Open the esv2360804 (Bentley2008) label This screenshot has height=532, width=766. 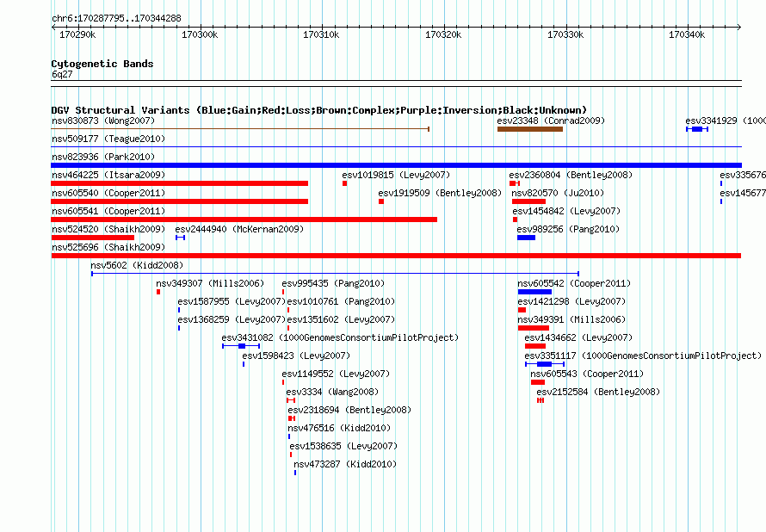click(x=571, y=175)
